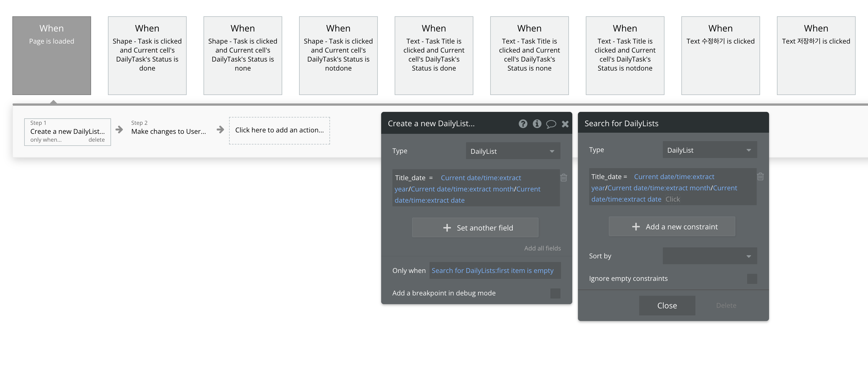Click here to add an action box
Screen dimensions: 868x366
279,130
